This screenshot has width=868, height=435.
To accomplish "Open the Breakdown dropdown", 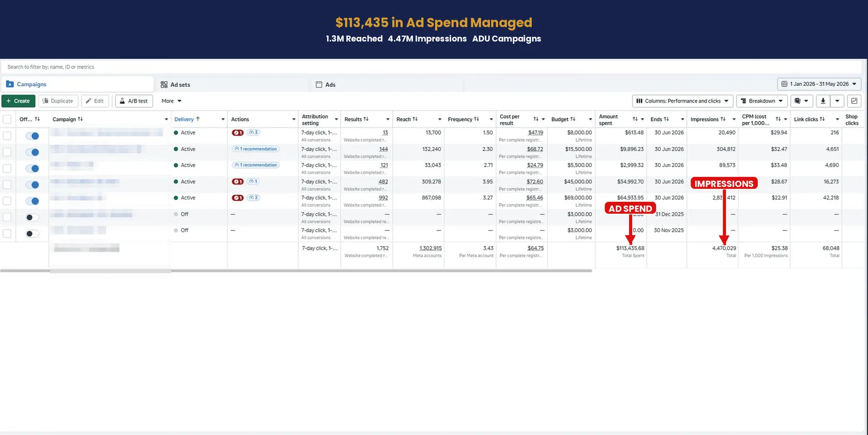I will (x=762, y=101).
